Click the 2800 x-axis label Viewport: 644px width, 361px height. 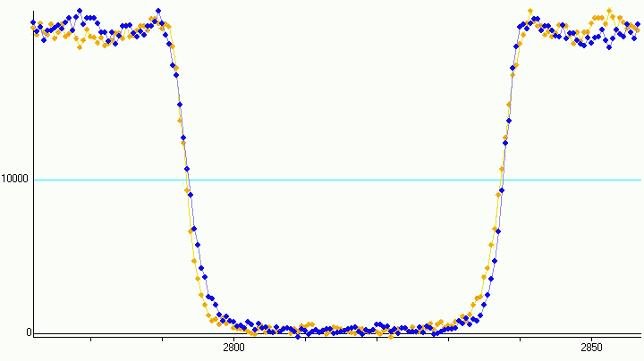(233, 348)
